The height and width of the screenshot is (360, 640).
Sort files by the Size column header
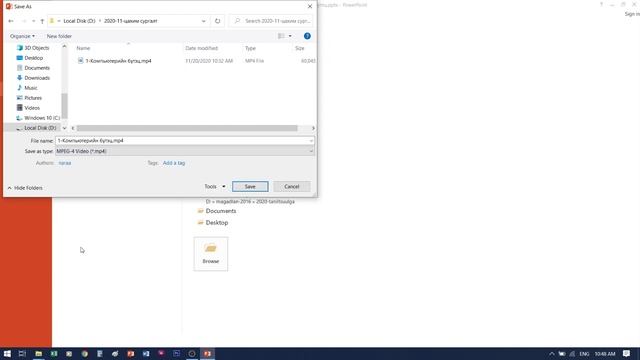tap(300, 48)
